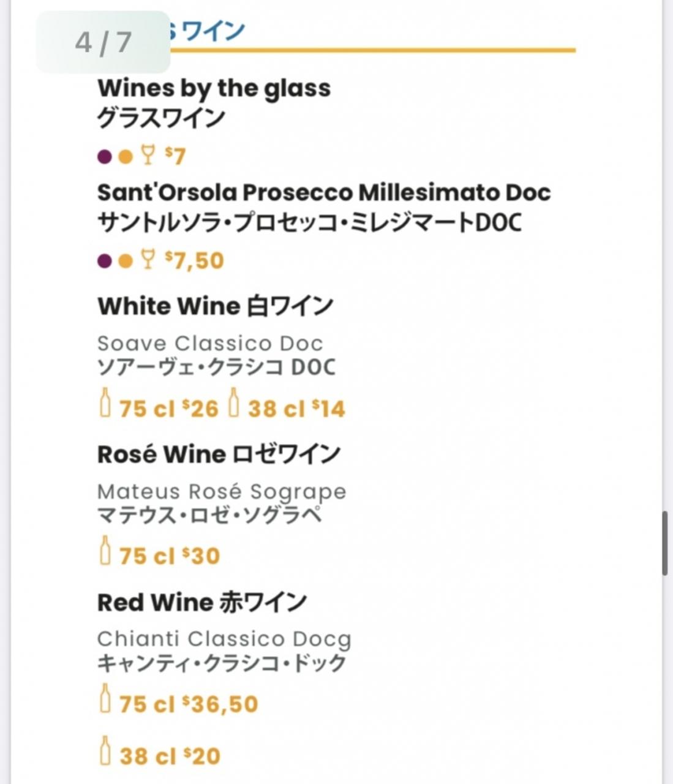Click the wine glass icon beside $7,50
The width and height of the screenshot is (673, 784).
148,259
